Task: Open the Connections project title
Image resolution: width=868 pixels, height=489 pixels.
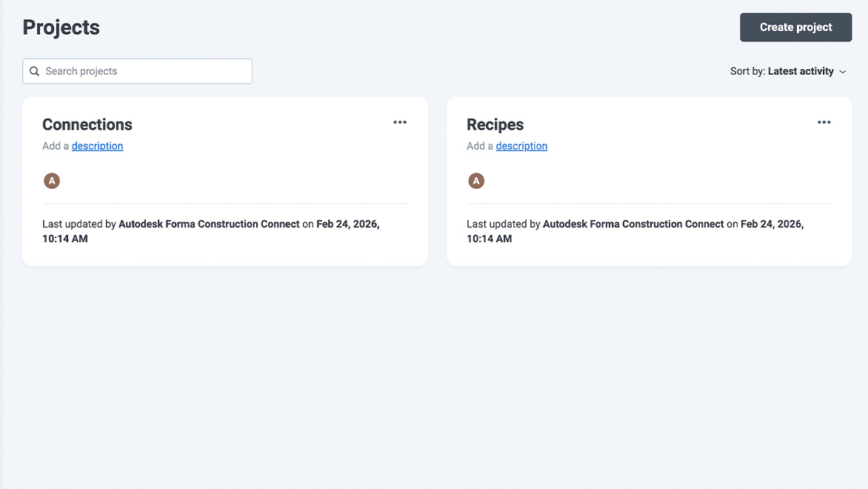Action: [x=87, y=124]
